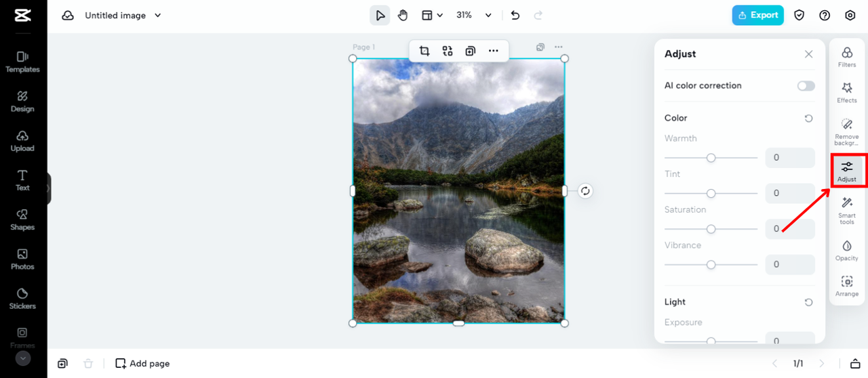Click the Warmth slider handle
Viewport: 868px width, 378px height.
pyautogui.click(x=711, y=158)
